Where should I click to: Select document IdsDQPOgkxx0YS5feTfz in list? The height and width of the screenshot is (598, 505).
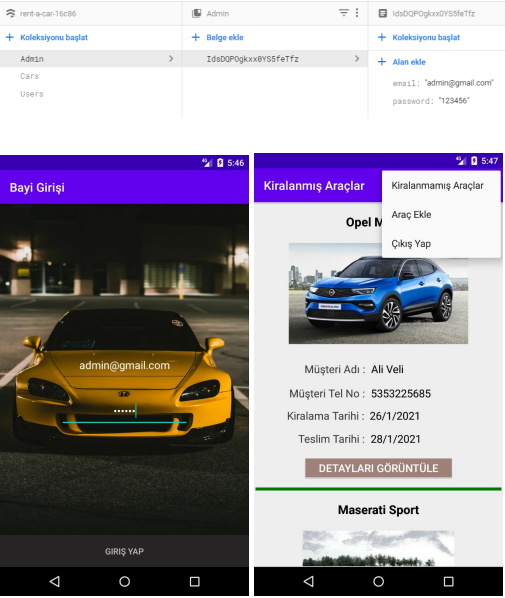pos(275,59)
